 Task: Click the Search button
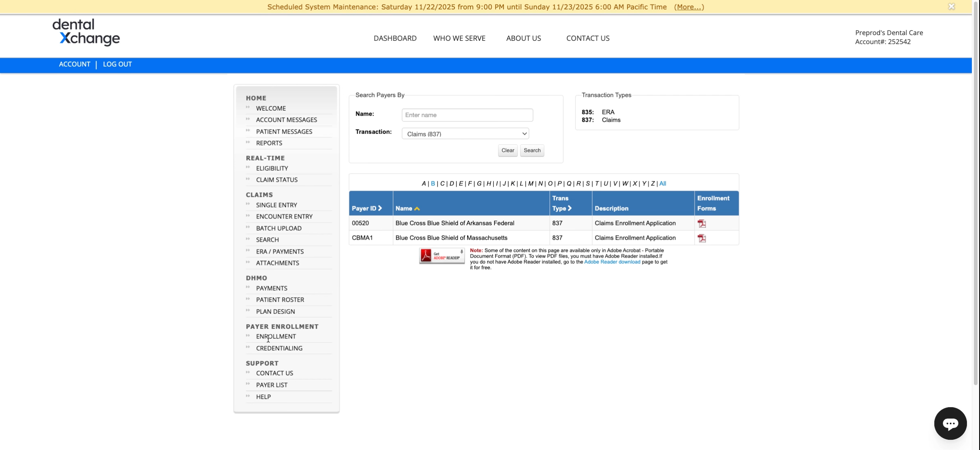coord(532,150)
